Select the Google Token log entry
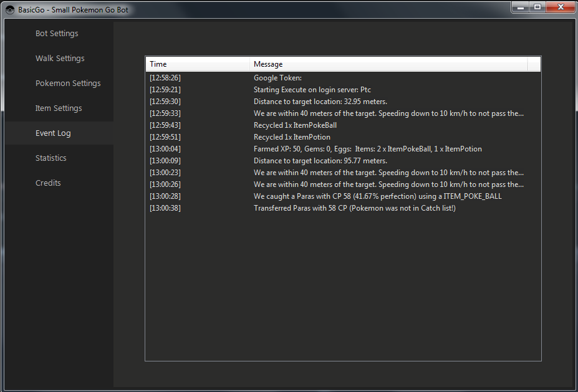Viewport: 578px width, 392px height. 277,78
